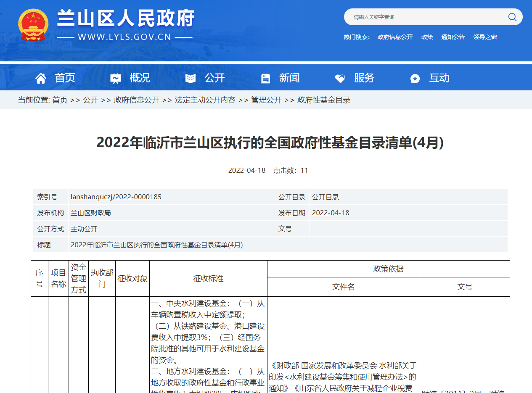Click the 文号 sub-column header in data table
Image resolution: width=532 pixels, height=393 pixels.
465,287
